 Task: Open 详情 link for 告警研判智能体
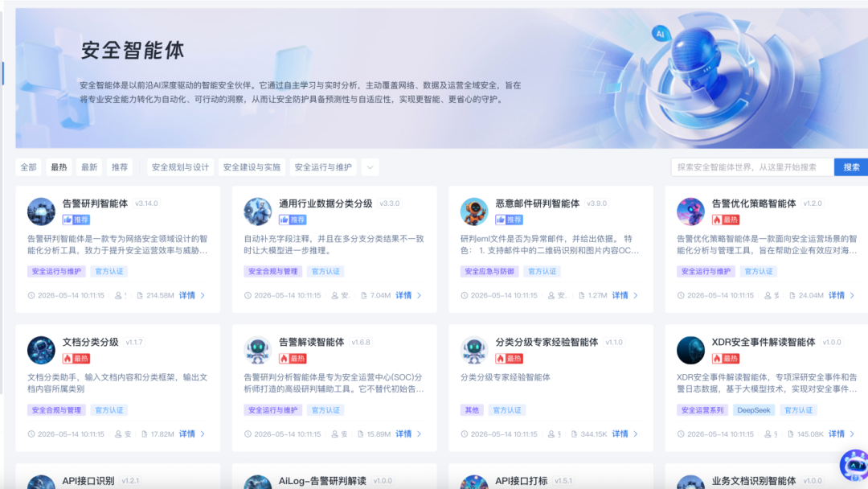click(x=187, y=296)
